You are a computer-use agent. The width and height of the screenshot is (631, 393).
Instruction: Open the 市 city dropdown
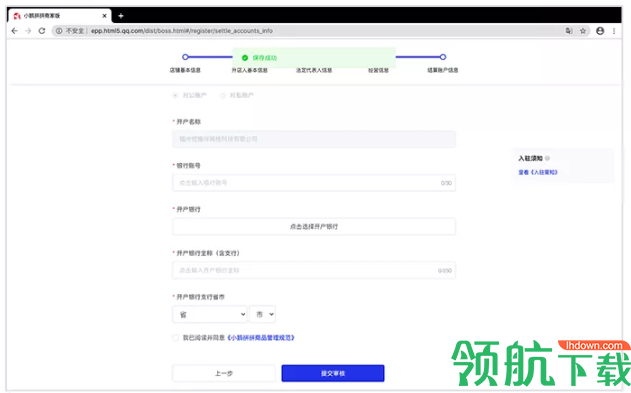(262, 314)
